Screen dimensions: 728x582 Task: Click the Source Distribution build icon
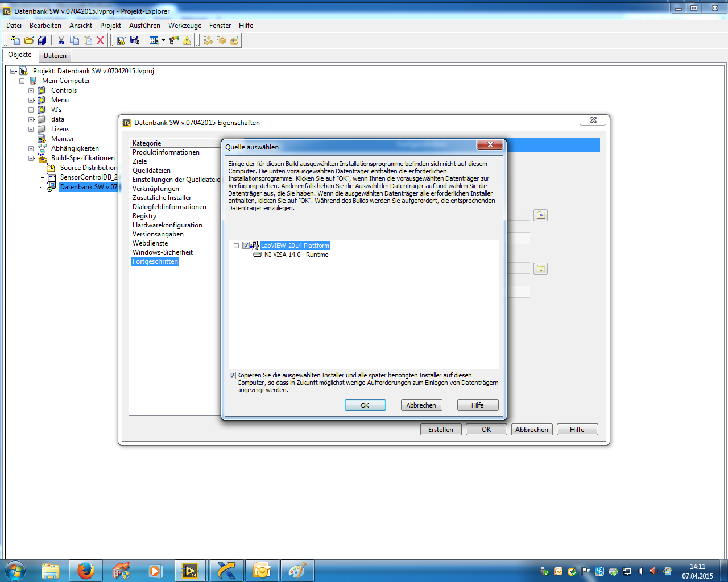click(51, 168)
